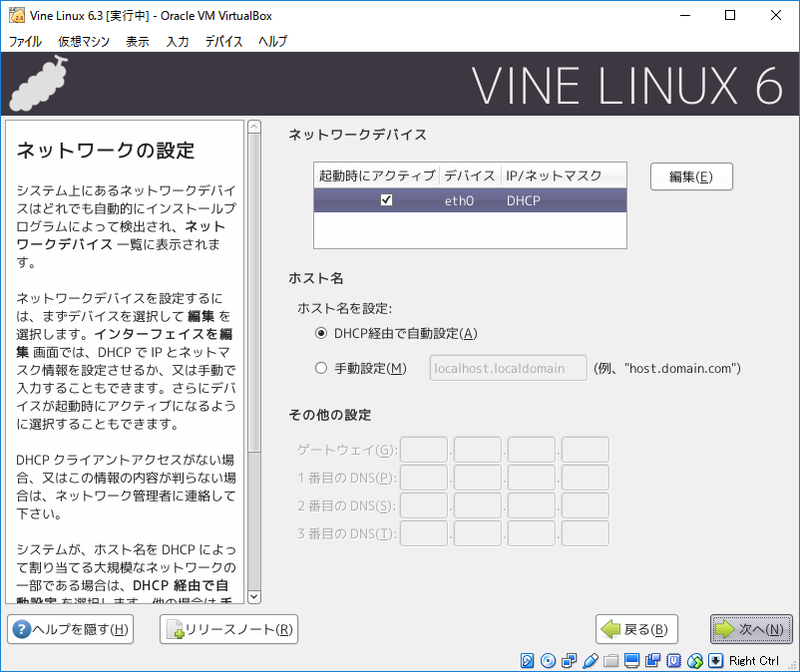
Task: Click the hard disk activity icon in status bar
Action: (528, 661)
